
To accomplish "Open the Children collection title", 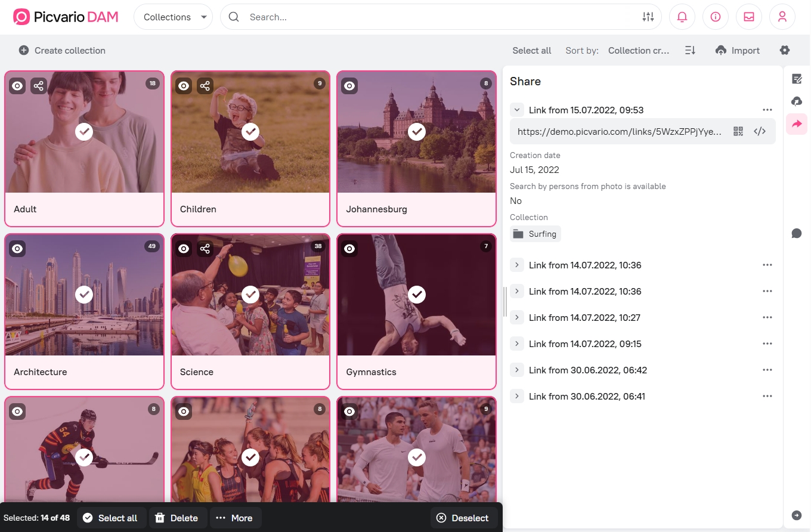I will [198, 209].
